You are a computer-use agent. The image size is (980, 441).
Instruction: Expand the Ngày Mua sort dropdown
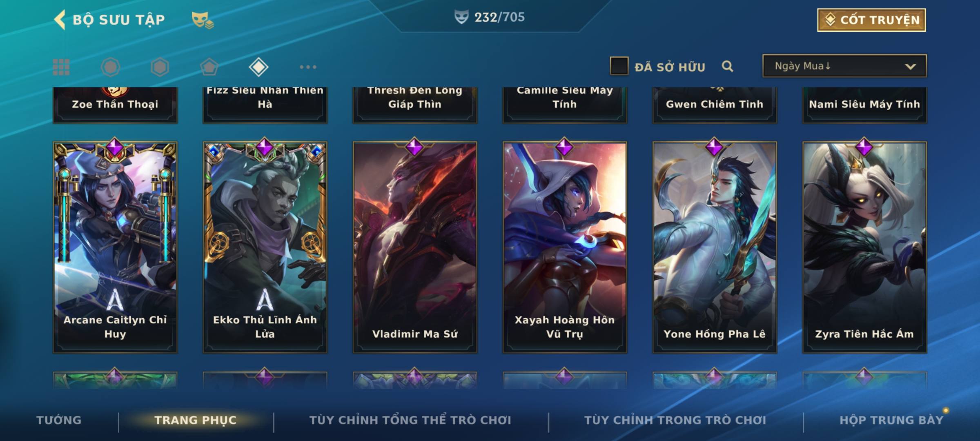(844, 66)
